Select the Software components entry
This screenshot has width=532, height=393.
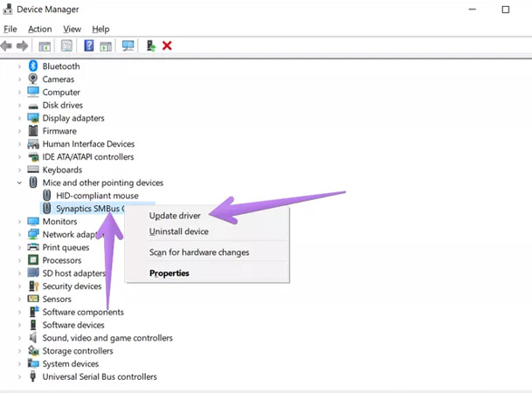point(83,312)
